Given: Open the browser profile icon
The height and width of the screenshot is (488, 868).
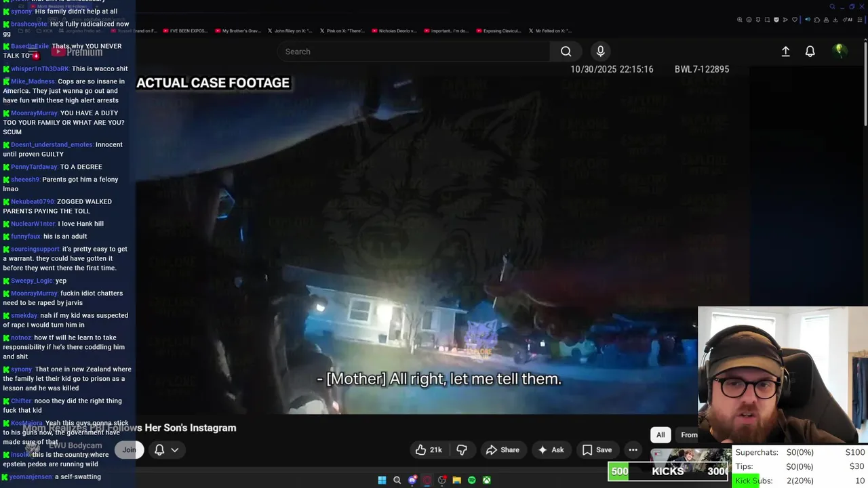Looking at the screenshot, I should coord(826,20).
